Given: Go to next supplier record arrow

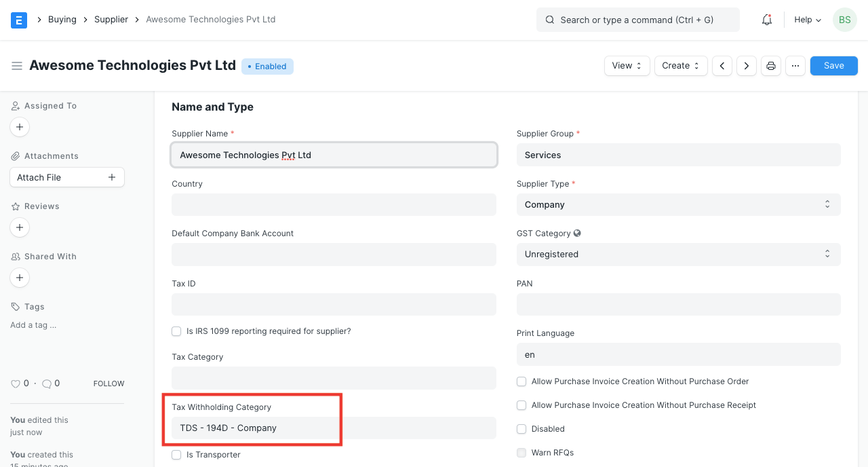Looking at the screenshot, I should [747, 66].
